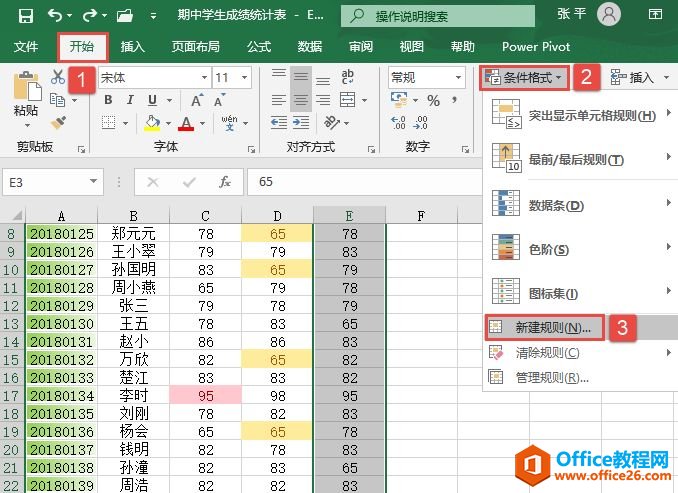Align text left
Viewport: 678px width, 493px height.
click(x=279, y=100)
